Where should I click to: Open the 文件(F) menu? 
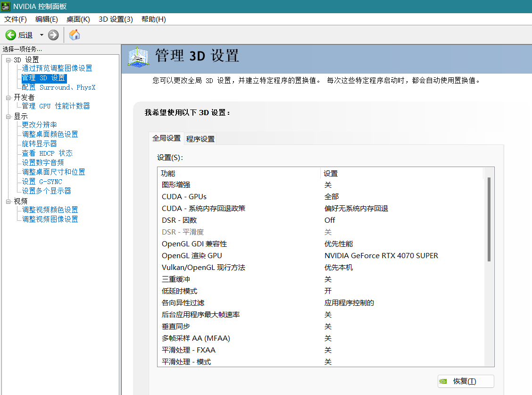point(15,19)
